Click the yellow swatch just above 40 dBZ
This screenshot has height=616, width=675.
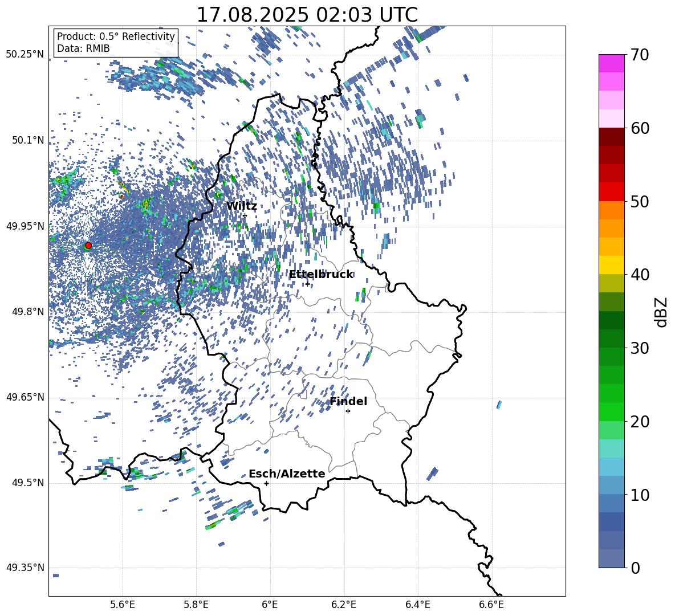click(x=611, y=264)
